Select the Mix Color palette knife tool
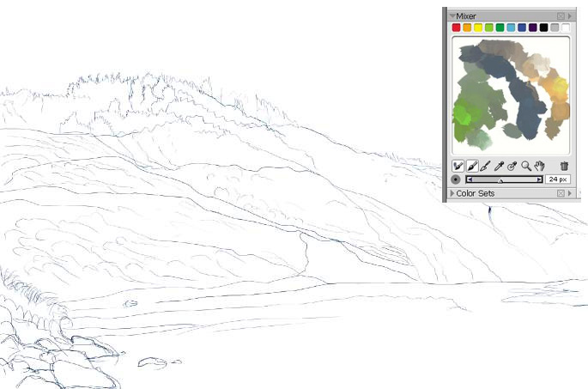The height and width of the screenshot is (389, 588). click(x=485, y=166)
